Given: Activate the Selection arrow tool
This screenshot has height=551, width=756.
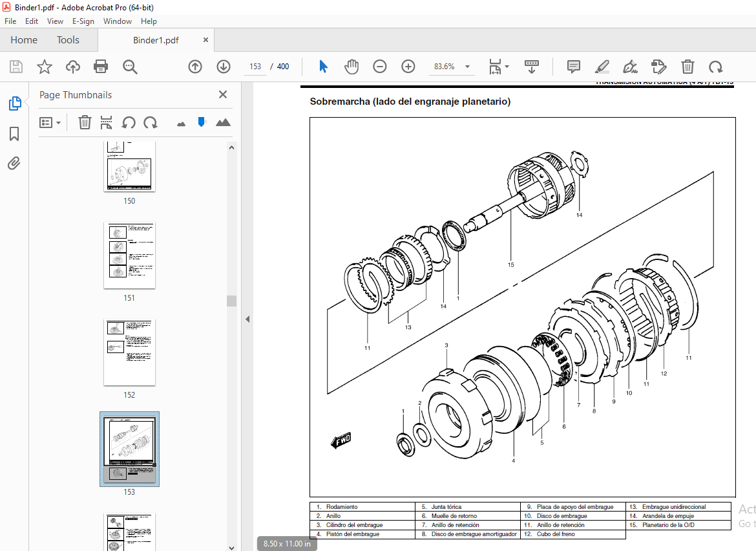Looking at the screenshot, I should (x=323, y=67).
